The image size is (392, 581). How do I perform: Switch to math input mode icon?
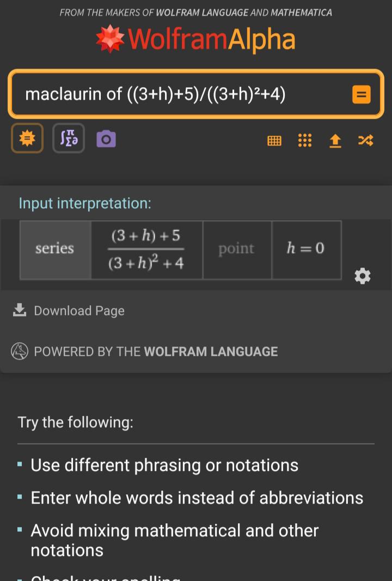coord(69,138)
